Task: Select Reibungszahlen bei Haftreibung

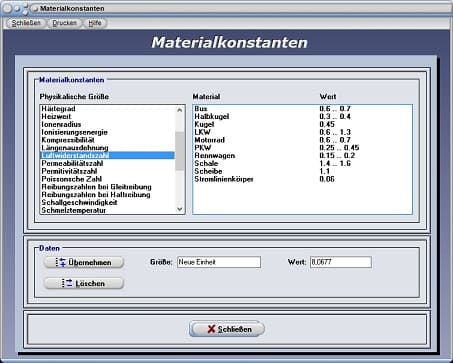Action: (107, 195)
